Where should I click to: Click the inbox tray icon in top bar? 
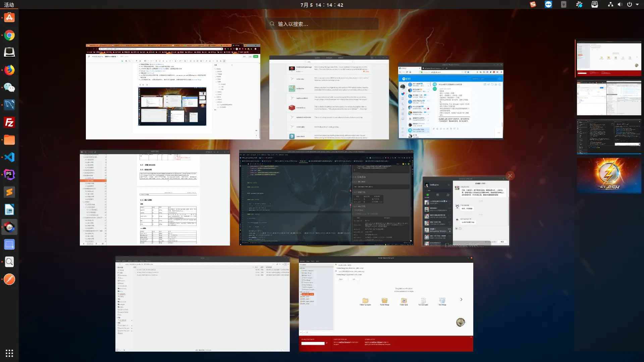click(595, 4)
